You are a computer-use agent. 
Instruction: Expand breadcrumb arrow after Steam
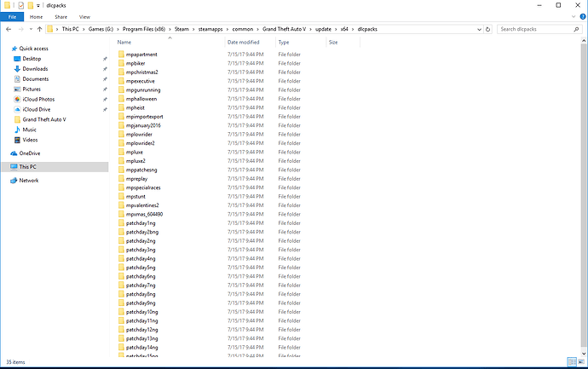tap(193, 29)
